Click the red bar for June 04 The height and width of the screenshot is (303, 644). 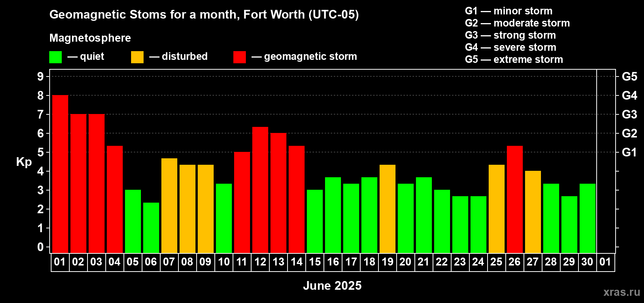tap(115, 199)
